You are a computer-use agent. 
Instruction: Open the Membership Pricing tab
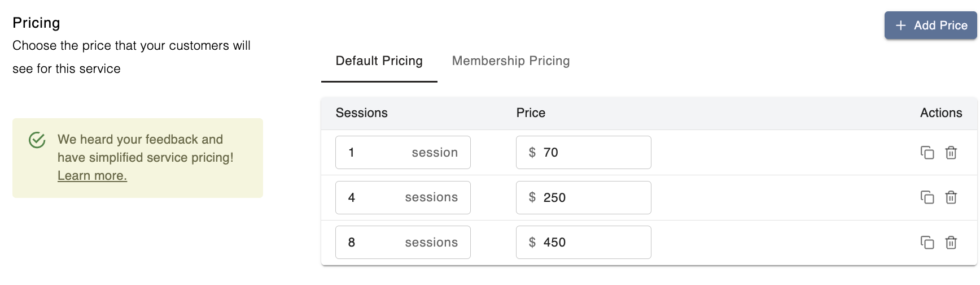click(510, 61)
